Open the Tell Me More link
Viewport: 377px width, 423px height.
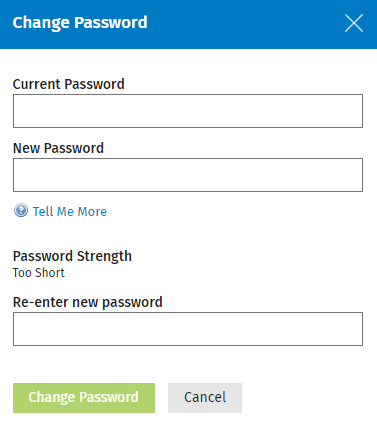tap(70, 211)
